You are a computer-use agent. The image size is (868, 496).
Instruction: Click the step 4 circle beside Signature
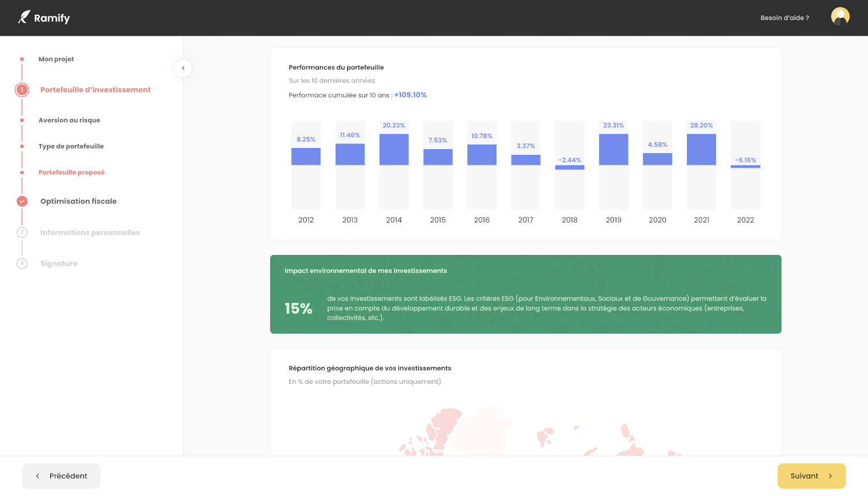[22, 264]
